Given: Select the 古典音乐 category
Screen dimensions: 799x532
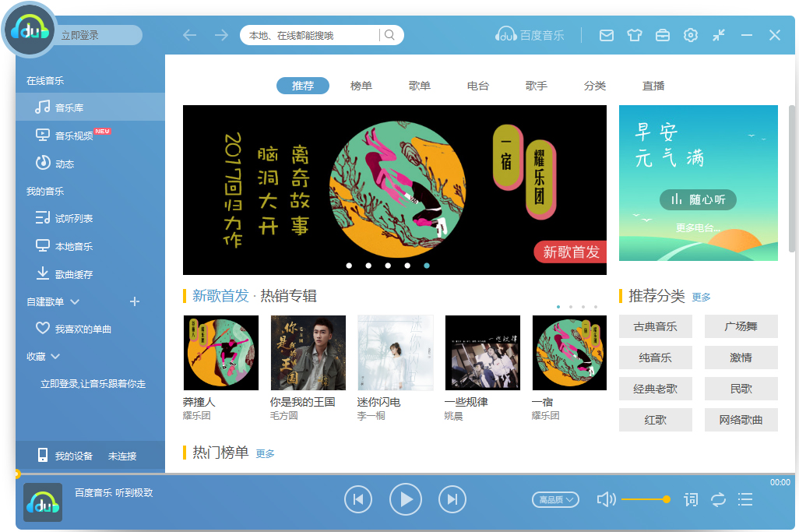Looking at the screenshot, I should (x=655, y=326).
